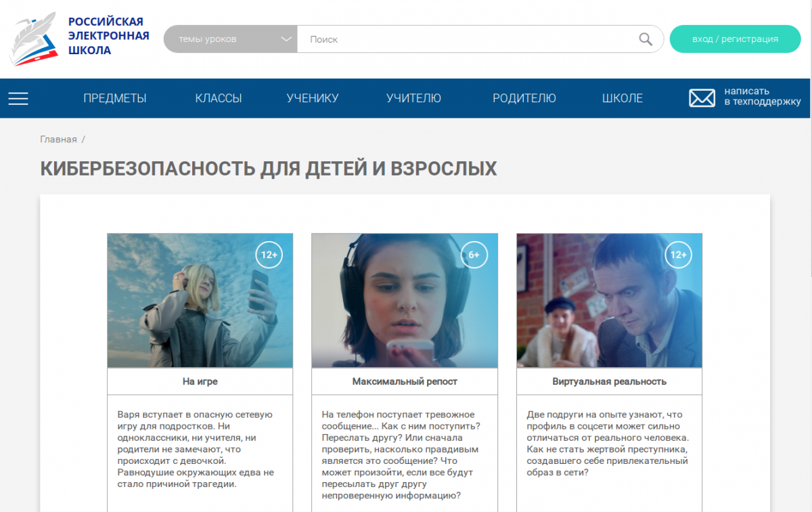This screenshot has height=512, width=812.
Task: Open the hamburger menu icon
Action: [18, 99]
